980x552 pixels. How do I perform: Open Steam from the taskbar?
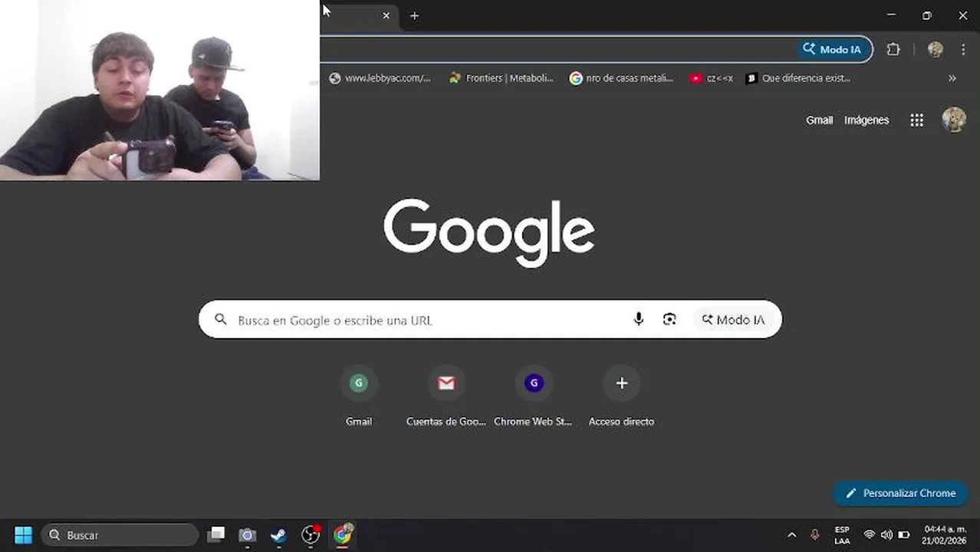click(278, 534)
